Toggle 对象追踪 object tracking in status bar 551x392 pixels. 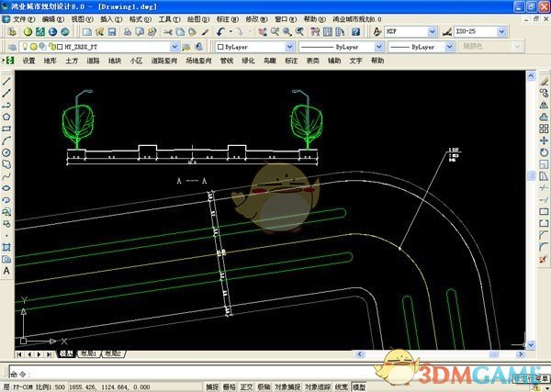pos(318,387)
